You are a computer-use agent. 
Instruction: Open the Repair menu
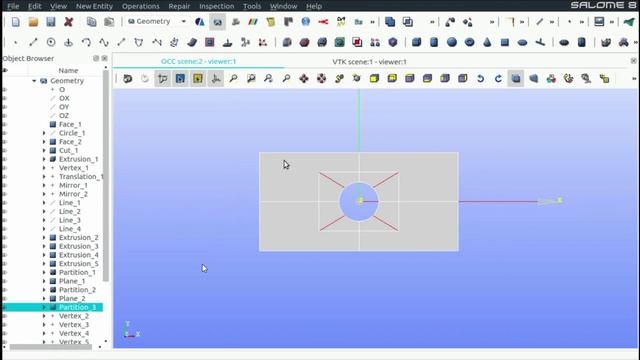pyautogui.click(x=179, y=6)
